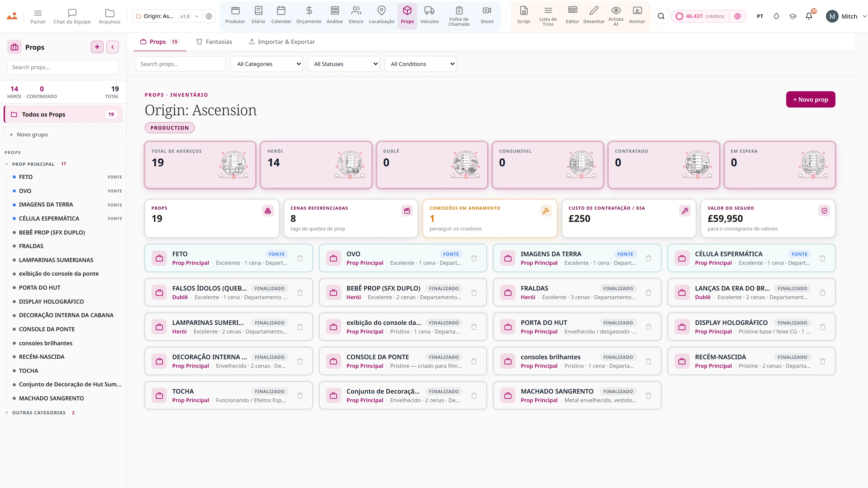Screen dimensions: 868x488
Task: Delete the FETO prop via trash icon
Action: [x=300, y=258]
